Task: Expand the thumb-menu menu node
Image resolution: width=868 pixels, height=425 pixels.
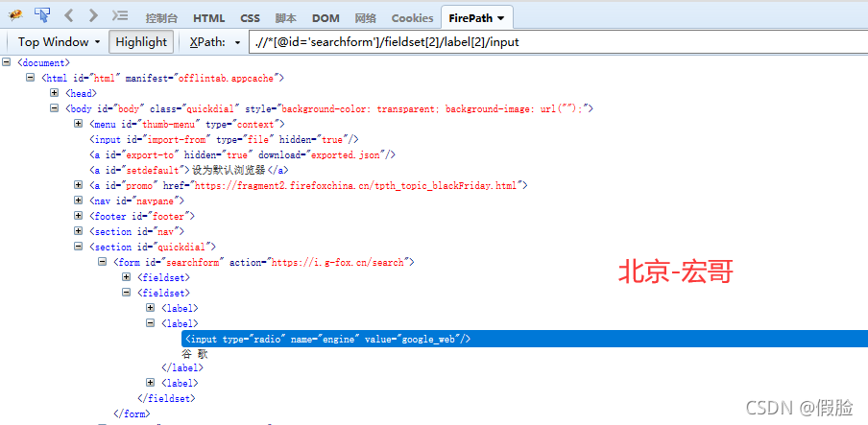Action: coord(78,124)
